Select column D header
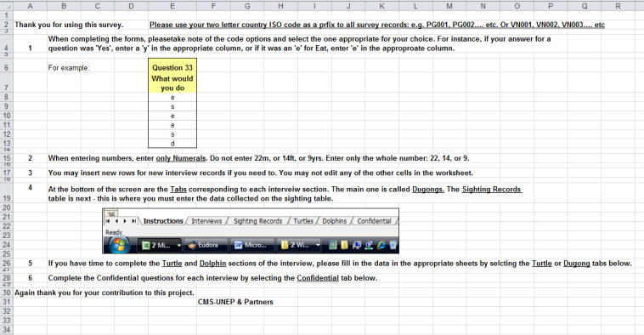The width and height of the screenshot is (644, 335). [131, 6]
